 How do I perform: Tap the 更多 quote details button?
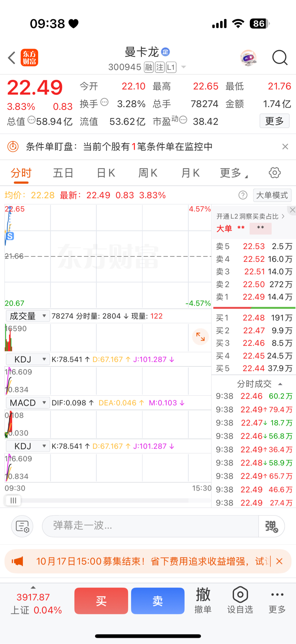pos(274,121)
